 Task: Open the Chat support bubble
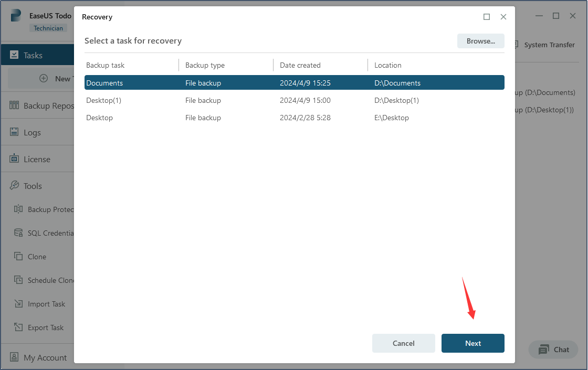click(x=553, y=350)
